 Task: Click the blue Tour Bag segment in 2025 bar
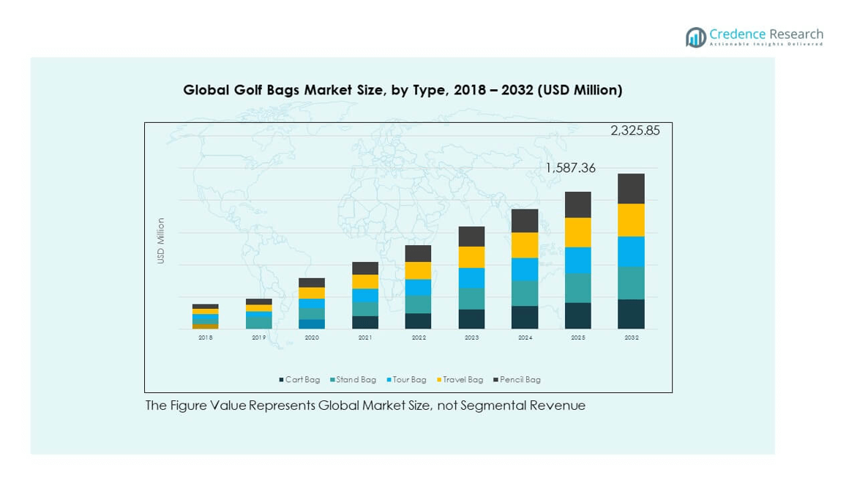pos(577,260)
